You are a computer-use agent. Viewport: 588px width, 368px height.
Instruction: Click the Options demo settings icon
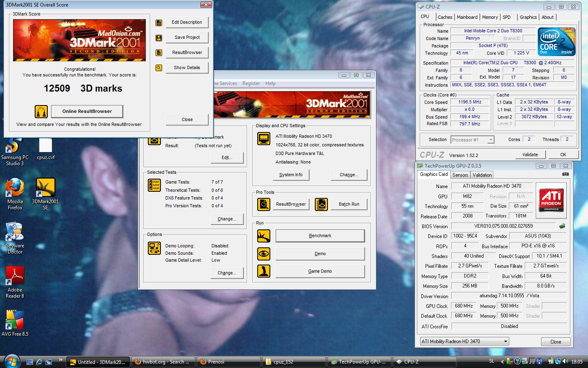click(x=154, y=248)
